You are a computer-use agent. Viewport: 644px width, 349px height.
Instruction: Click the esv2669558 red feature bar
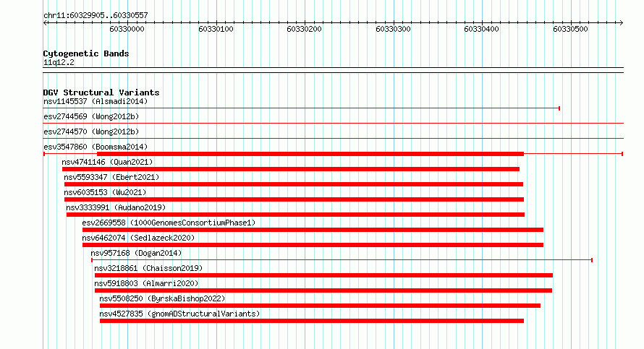tap(313, 230)
